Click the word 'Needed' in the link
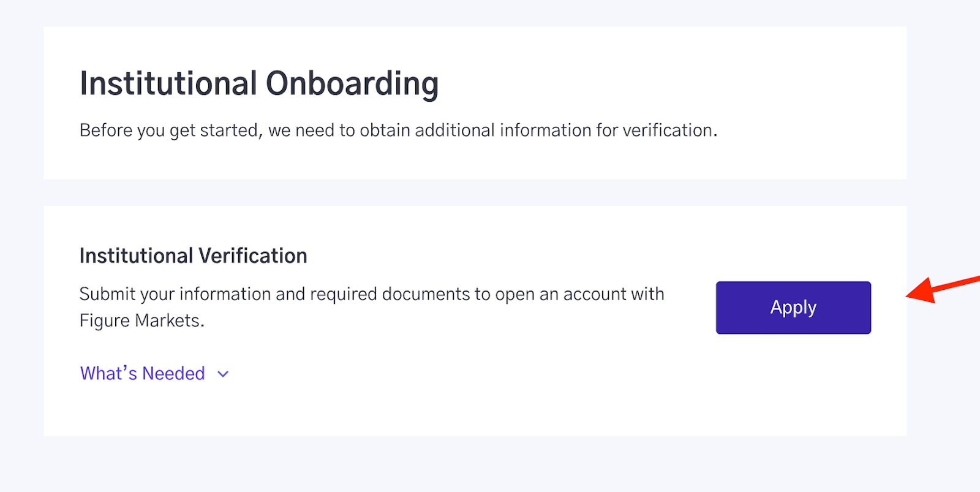The height and width of the screenshot is (492, 980). coord(173,374)
